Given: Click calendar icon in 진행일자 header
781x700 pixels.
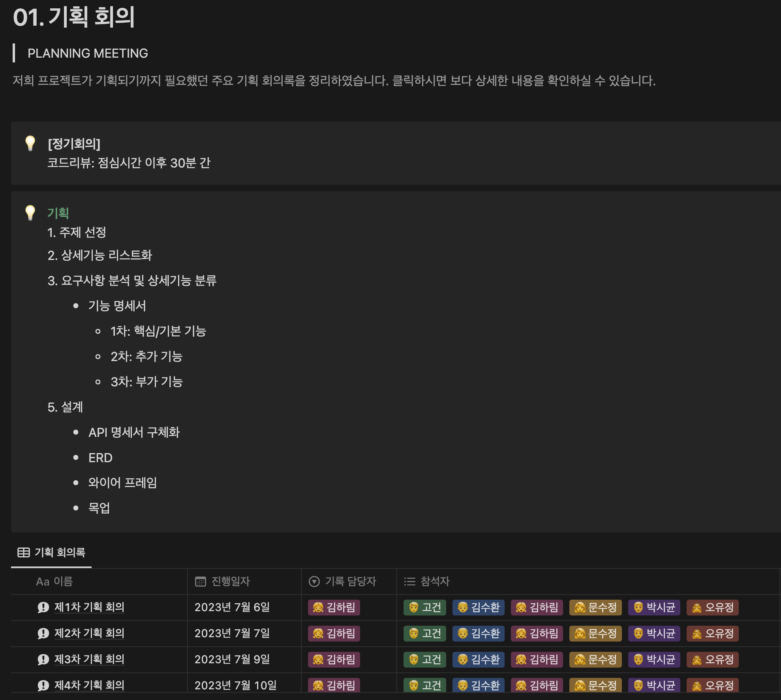Looking at the screenshot, I should (x=201, y=581).
